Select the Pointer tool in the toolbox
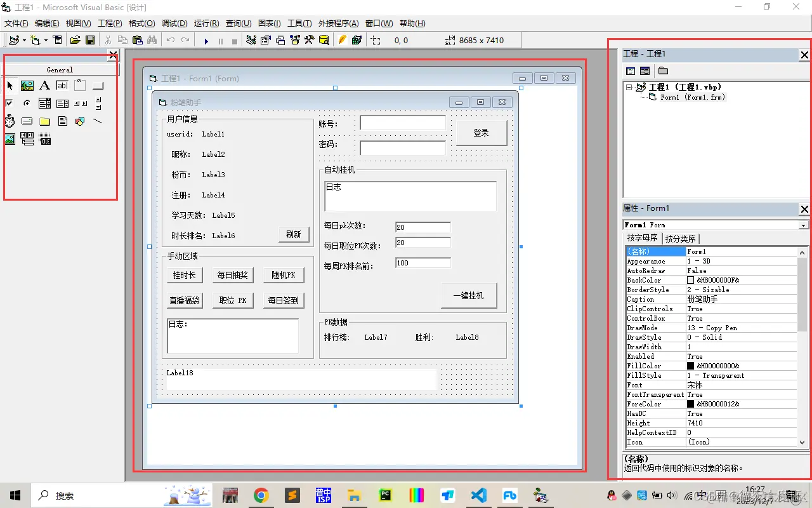The image size is (812, 508). tap(10, 86)
